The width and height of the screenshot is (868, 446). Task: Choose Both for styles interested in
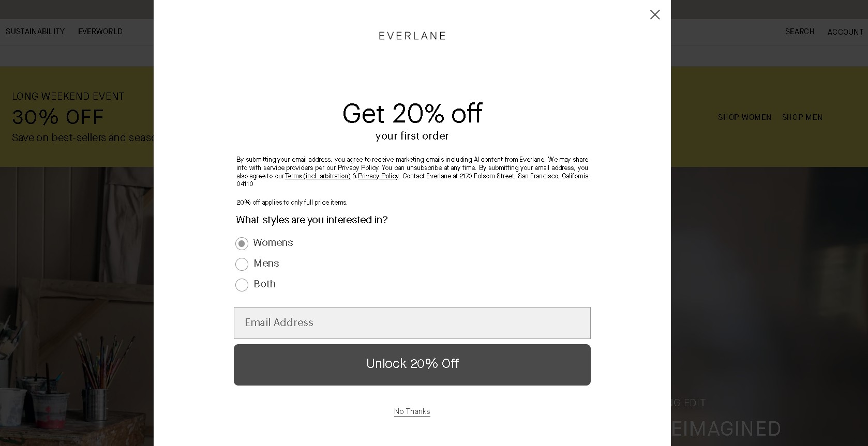click(x=242, y=285)
